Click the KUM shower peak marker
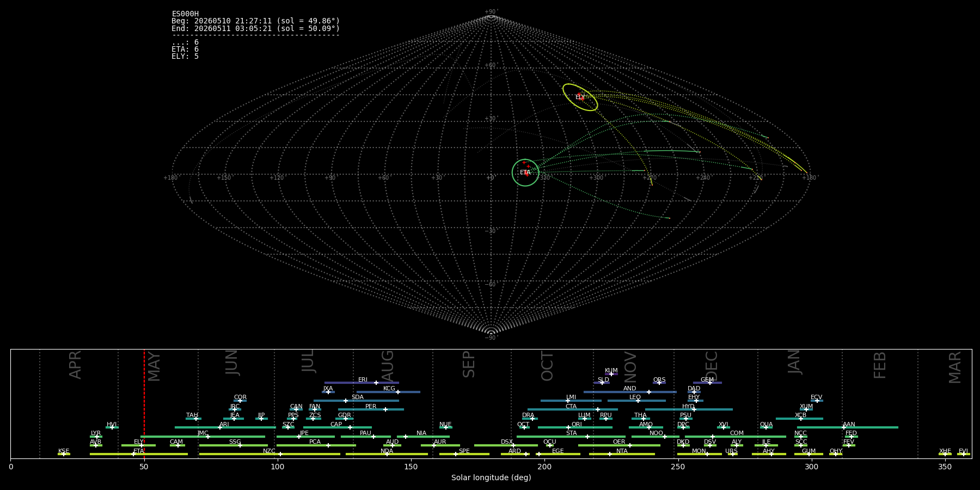980x490 pixels. (x=611, y=374)
